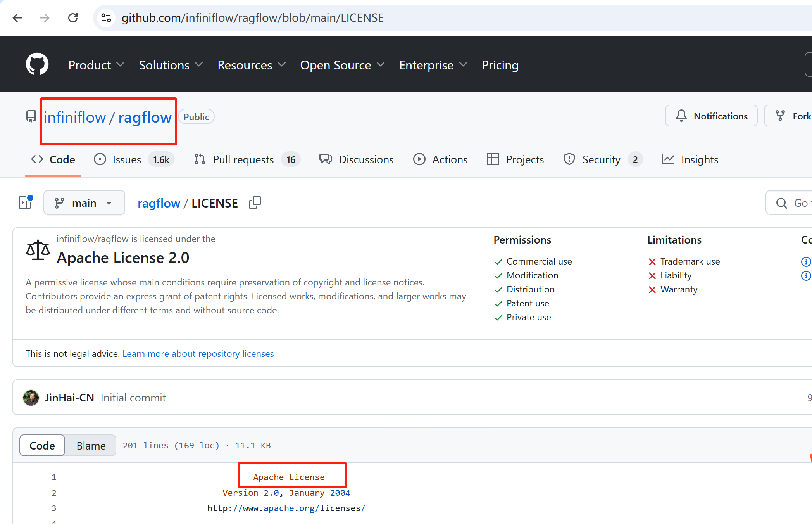The height and width of the screenshot is (524, 812).
Task: Open the main branch selector dropdown
Action: point(84,203)
